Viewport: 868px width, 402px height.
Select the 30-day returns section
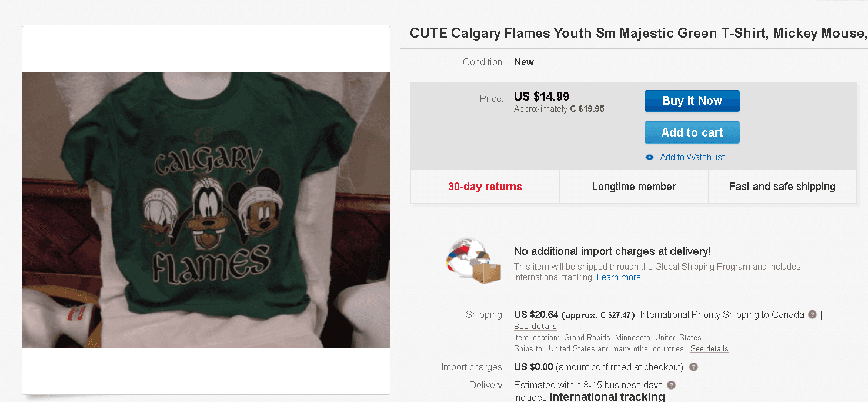click(485, 187)
